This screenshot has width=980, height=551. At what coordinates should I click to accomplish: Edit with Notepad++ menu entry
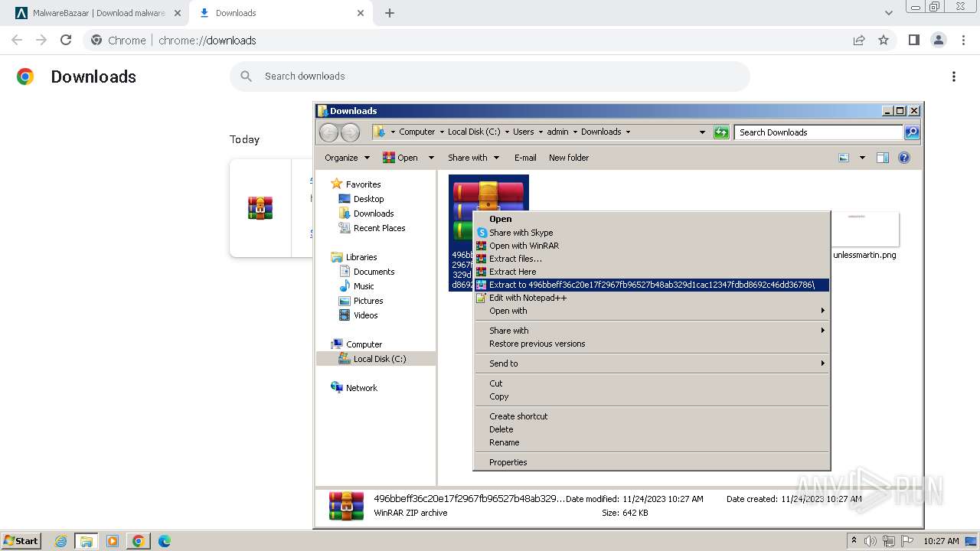pos(528,298)
